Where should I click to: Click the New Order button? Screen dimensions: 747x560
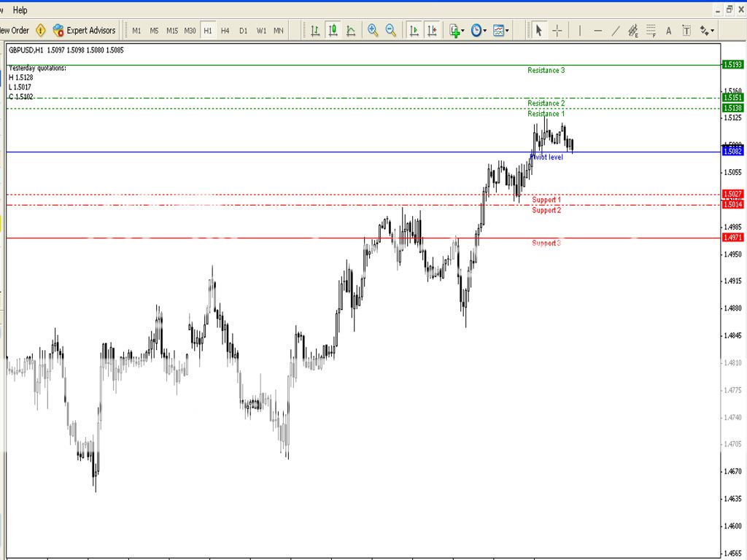(15, 31)
